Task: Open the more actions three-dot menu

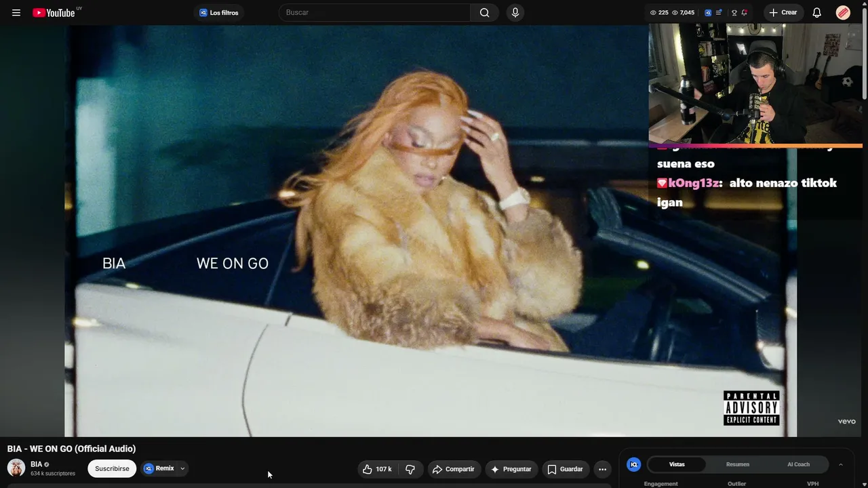Action: point(602,469)
